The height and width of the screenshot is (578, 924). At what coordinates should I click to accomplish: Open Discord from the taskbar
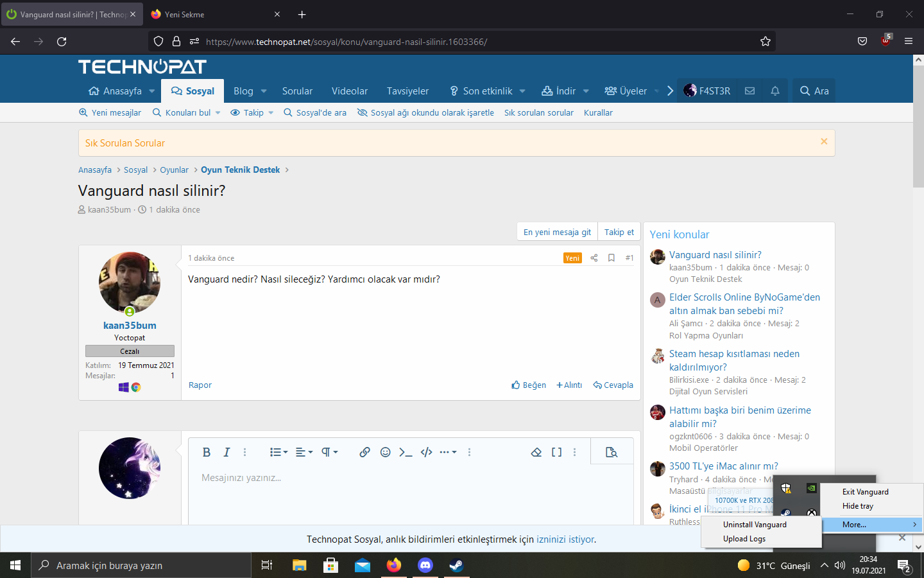pyautogui.click(x=425, y=565)
